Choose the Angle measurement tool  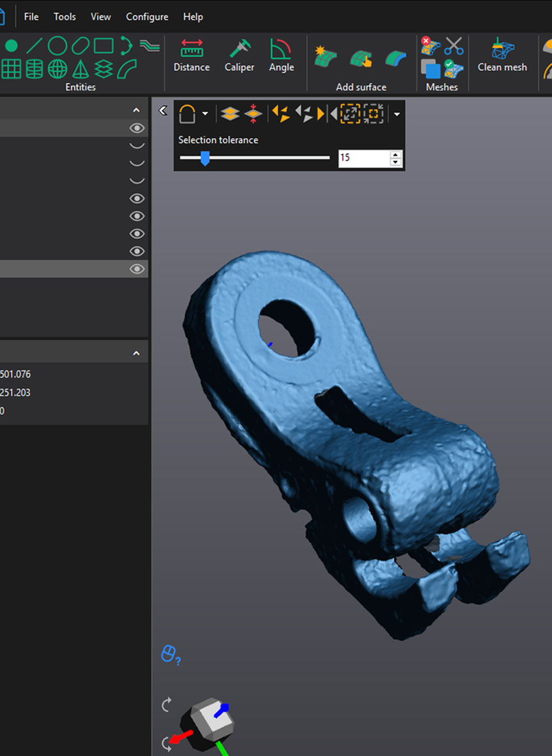click(281, 56)
